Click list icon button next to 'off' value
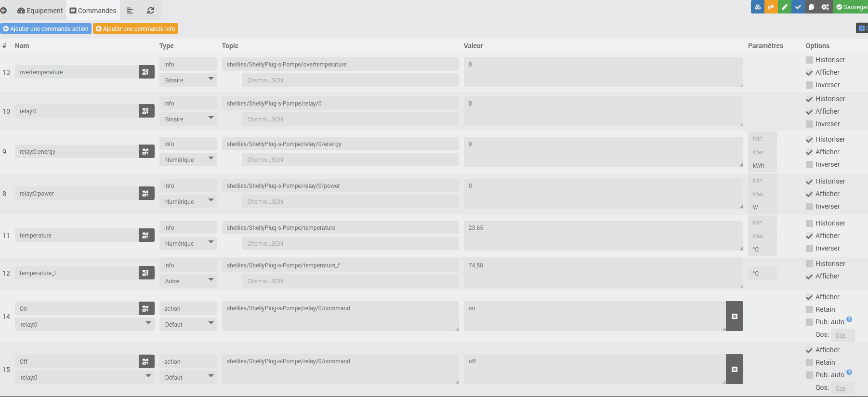This screenshot has width=868, height=397. [735, 369]
